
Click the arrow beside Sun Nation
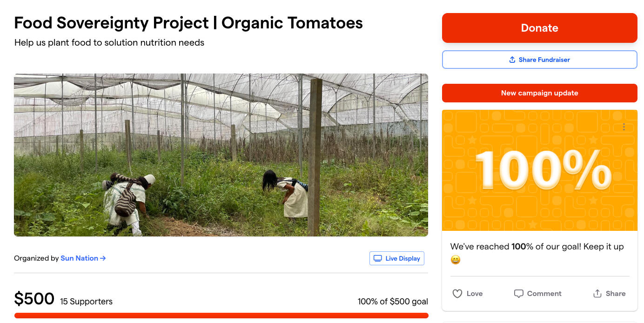pyautogui.click(x=103, y=258)
